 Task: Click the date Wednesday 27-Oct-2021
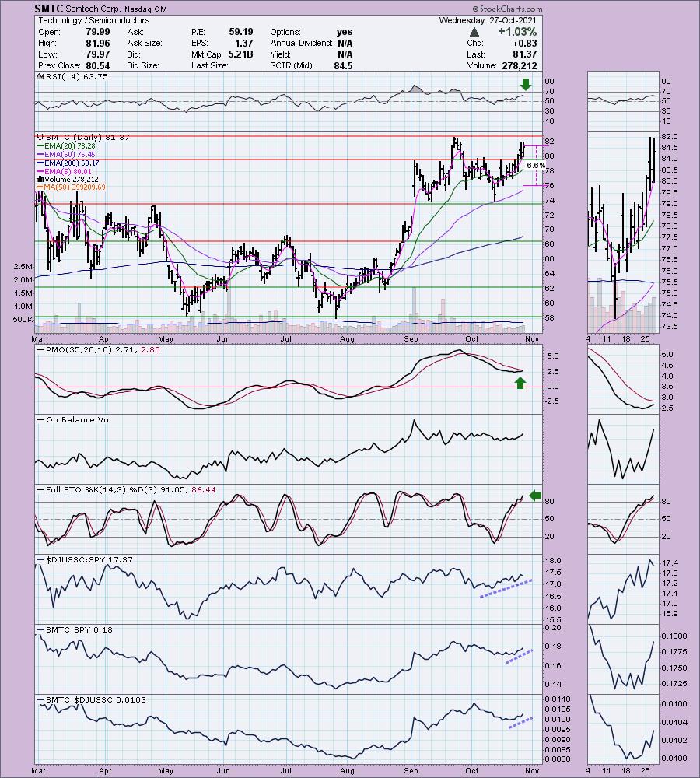(488, 20)
